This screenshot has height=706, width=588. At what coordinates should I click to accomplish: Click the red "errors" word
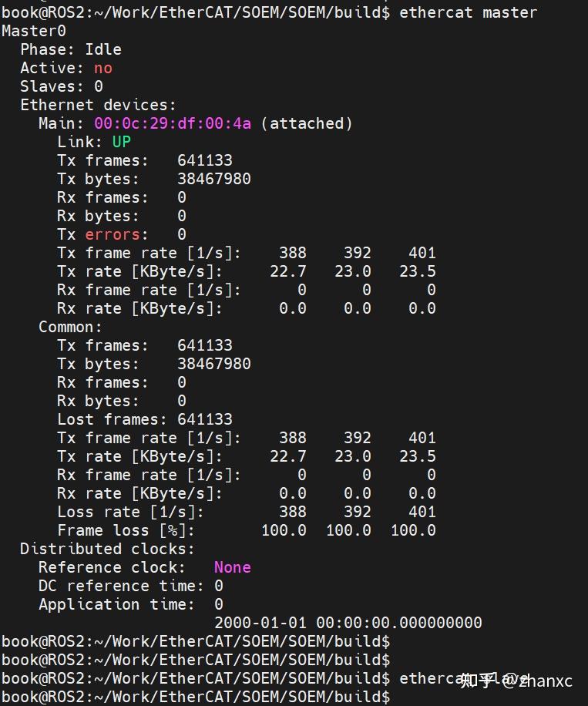click(x=113, y=234)
